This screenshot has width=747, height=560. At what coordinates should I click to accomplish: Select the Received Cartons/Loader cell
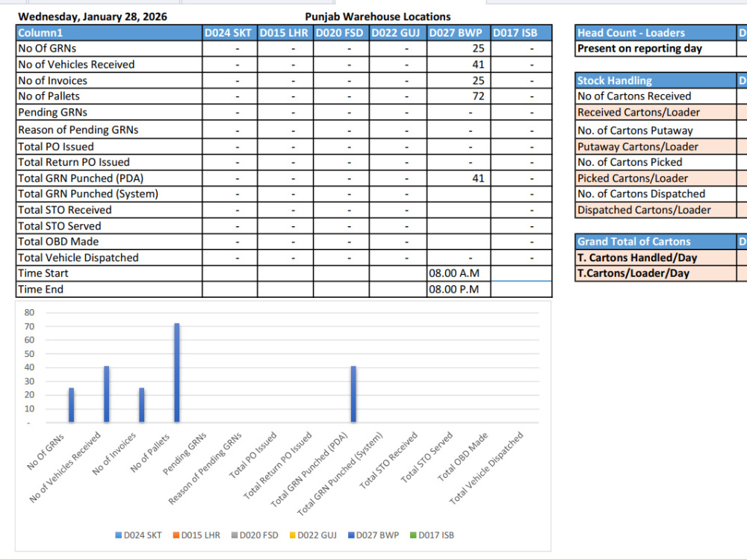point(656,113)
